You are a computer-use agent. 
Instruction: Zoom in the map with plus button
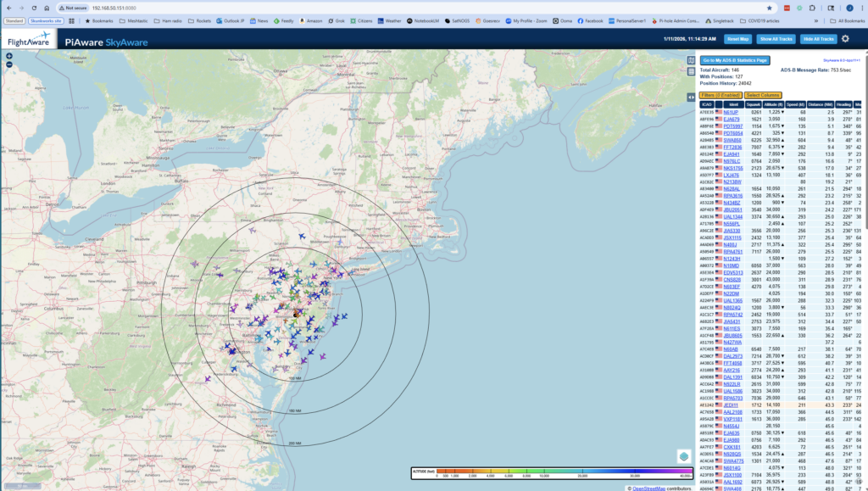(x=8, y=57)
